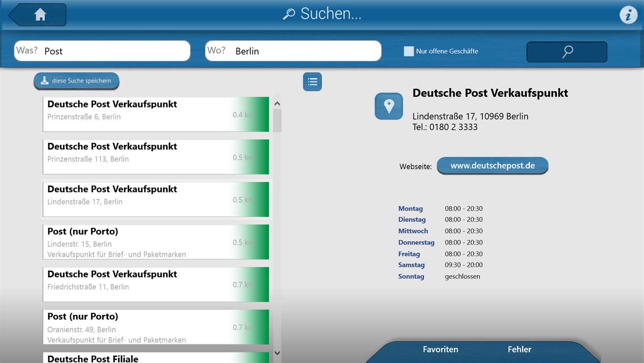Go back to the home screen

[x=38, y=15]
